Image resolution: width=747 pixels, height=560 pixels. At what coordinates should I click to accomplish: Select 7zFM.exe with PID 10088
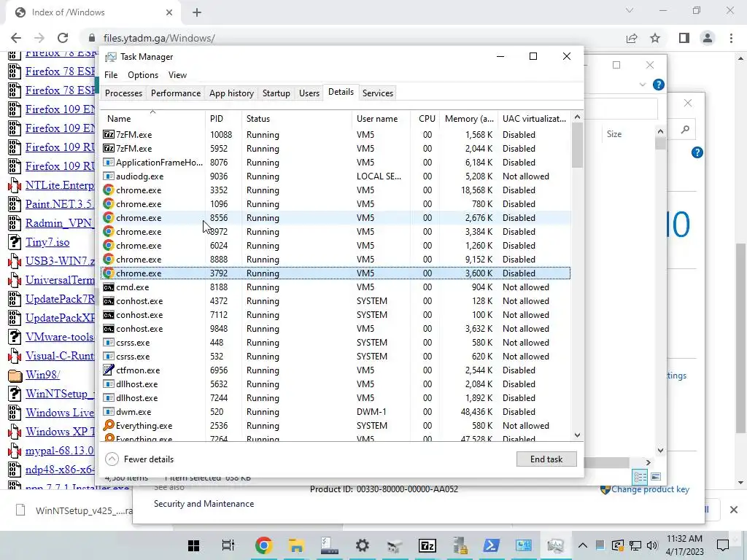336,135
